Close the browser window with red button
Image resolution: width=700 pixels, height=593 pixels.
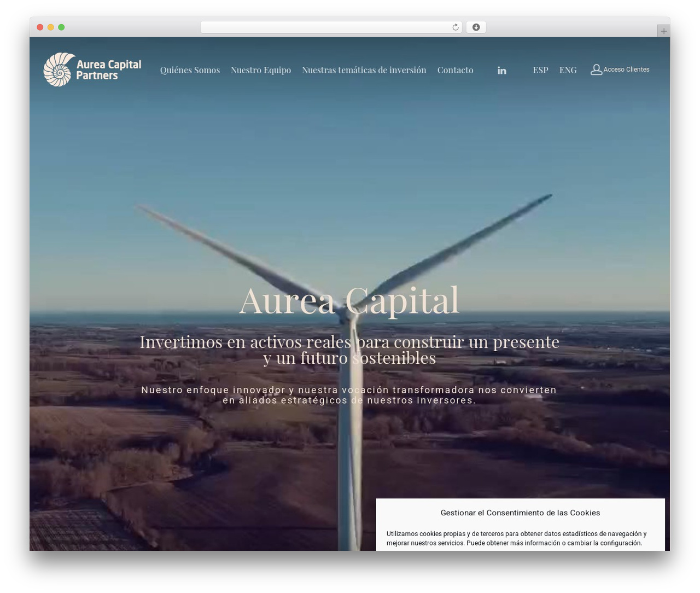40,27
